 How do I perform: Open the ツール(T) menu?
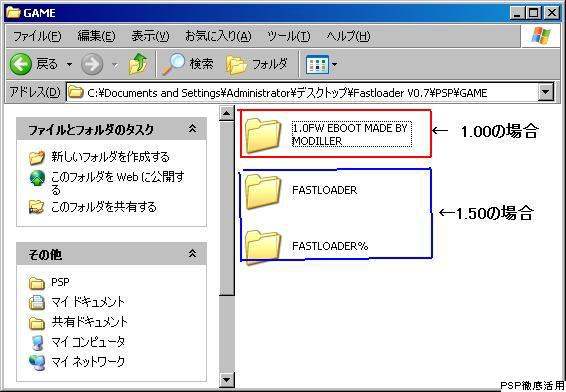point(288,36)
